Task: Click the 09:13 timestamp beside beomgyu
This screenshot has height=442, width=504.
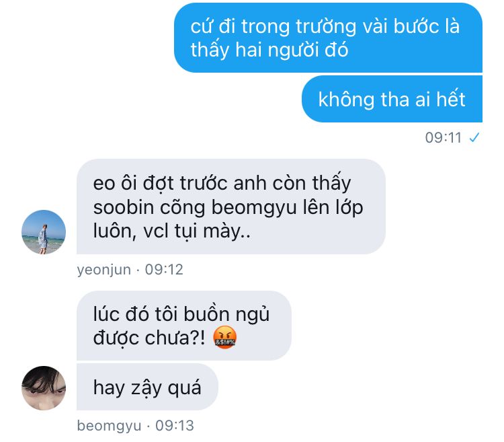Action: click(x=175, y=426)
